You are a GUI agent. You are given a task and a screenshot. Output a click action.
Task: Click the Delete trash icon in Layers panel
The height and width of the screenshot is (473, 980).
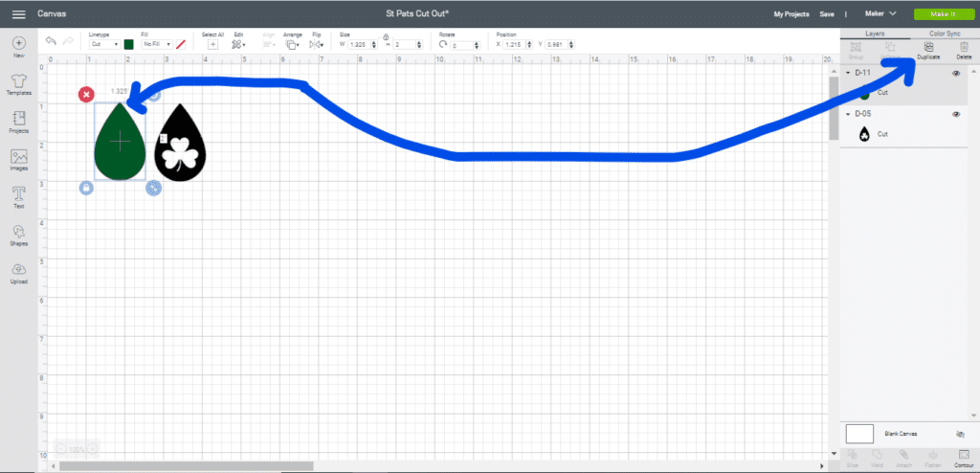[x=963, y=50]
